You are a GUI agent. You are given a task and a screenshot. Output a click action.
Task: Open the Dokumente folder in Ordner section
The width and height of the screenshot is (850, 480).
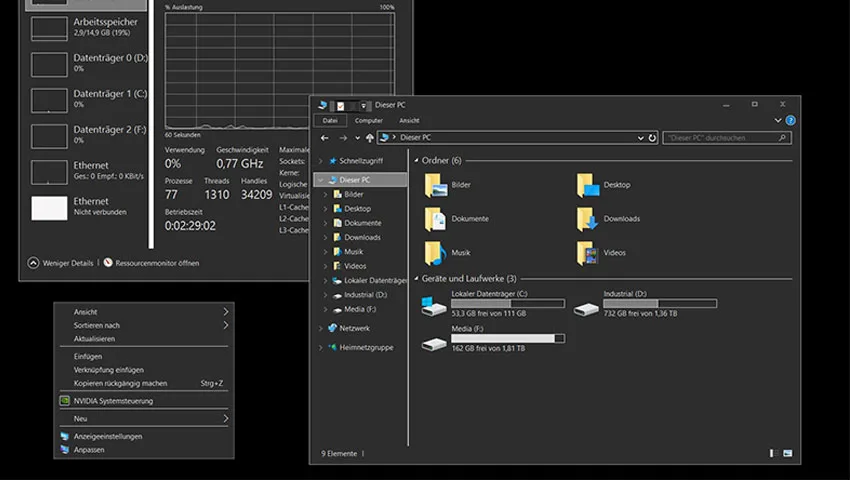point(456,219)
